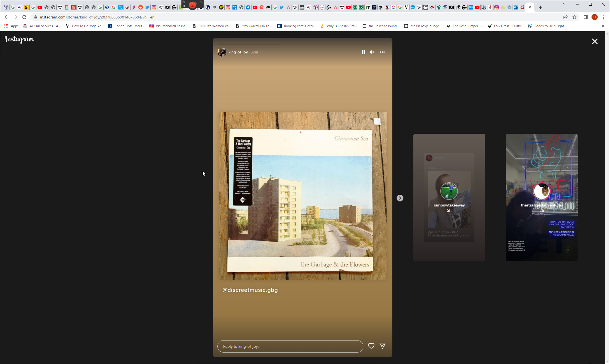Expand hidden bookmarks chevron

(603, 26)
